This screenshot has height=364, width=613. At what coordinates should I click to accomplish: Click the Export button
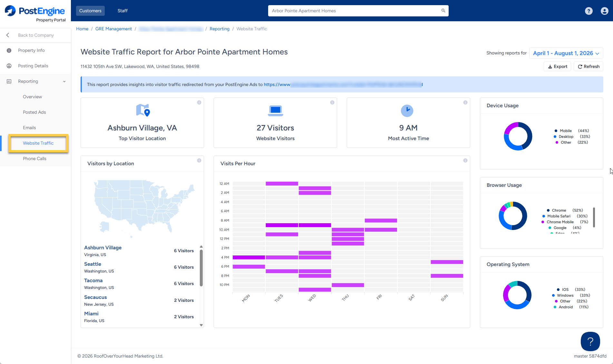(x=558, y=66)
